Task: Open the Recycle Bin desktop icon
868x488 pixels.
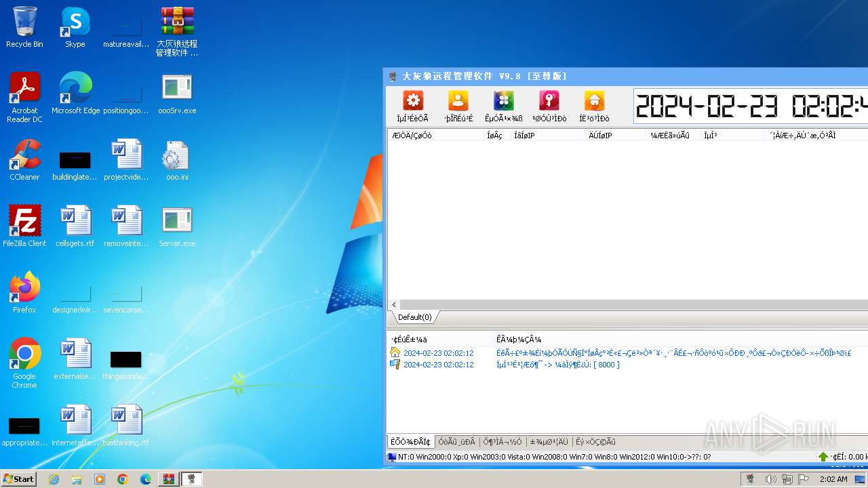Action: [x=24, y=27]
